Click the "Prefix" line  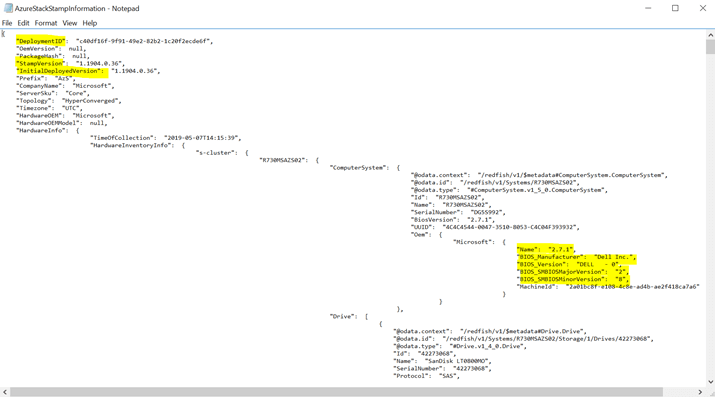pos(46,78)
